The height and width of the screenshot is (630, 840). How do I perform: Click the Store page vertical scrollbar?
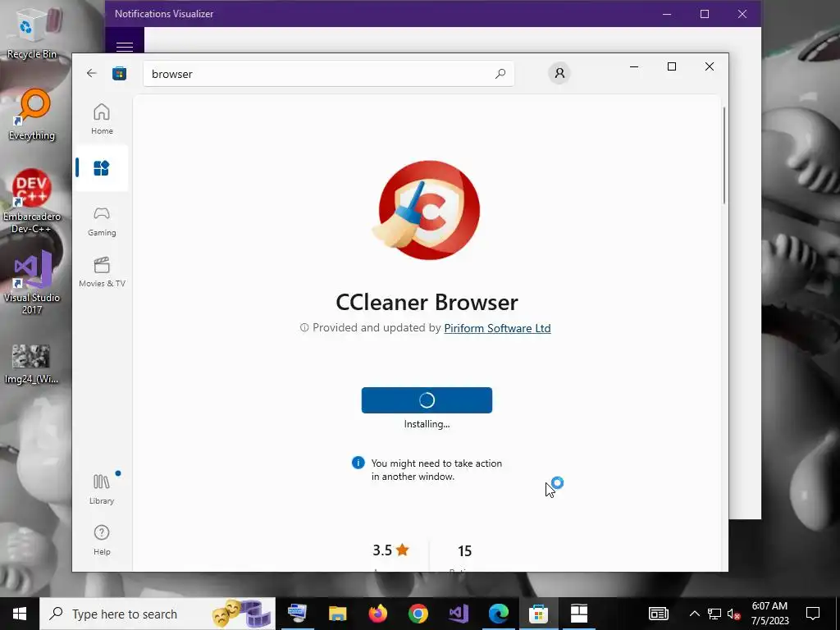pyautogui.click(x=724, y=155)
